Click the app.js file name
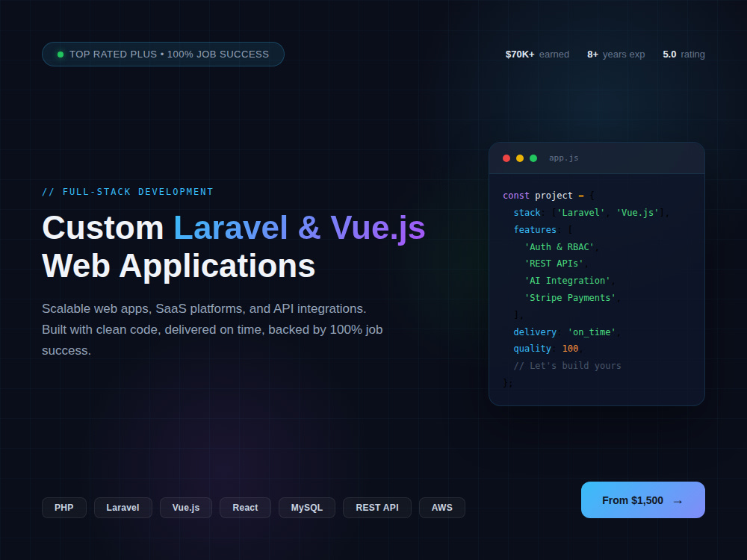 pyautogui.click(x=563, y=158)
